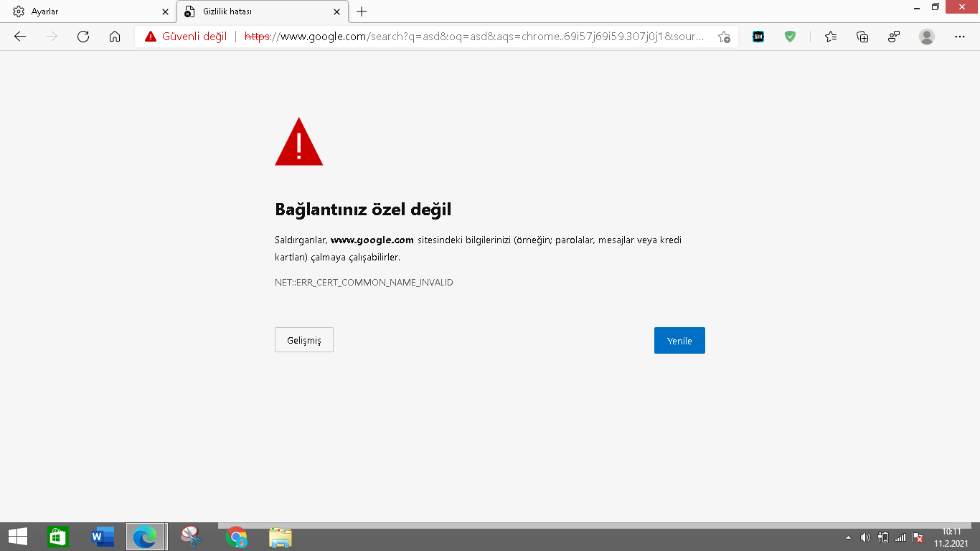Open the green shield adblock extension
This screenshot has width=980, height=551.
point(790,37)
